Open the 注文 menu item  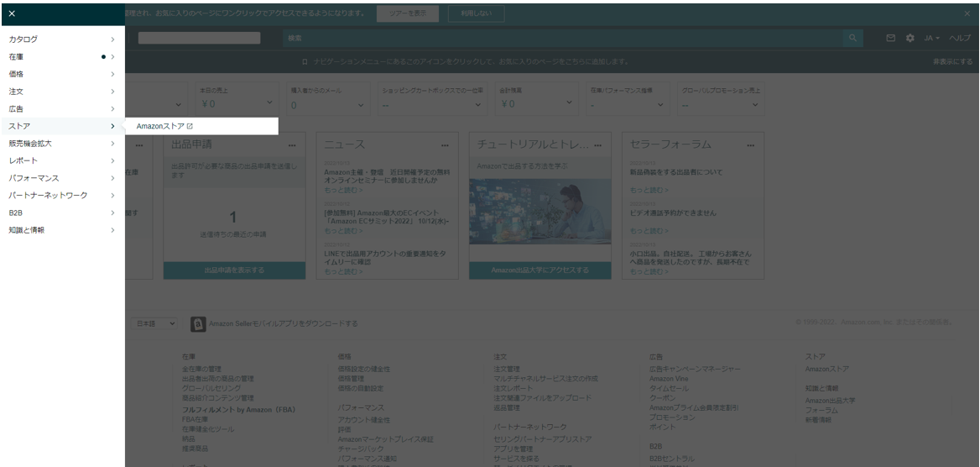[62, 92]
